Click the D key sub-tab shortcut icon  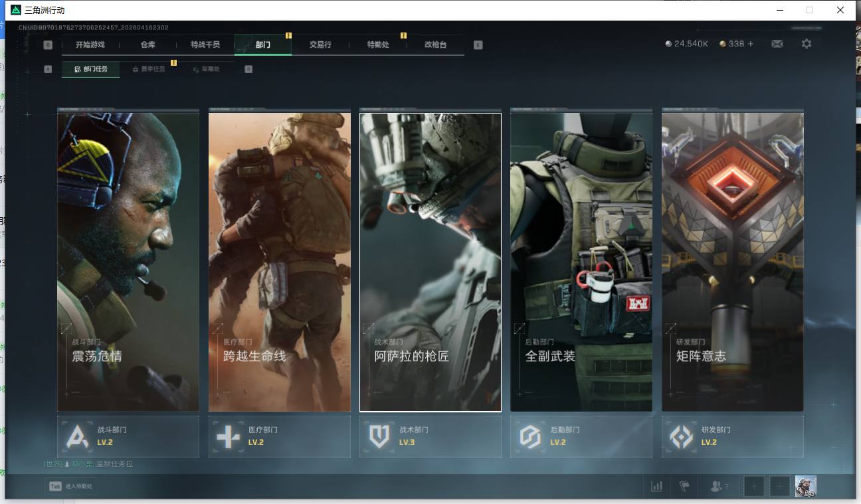(x=248, y=69)
